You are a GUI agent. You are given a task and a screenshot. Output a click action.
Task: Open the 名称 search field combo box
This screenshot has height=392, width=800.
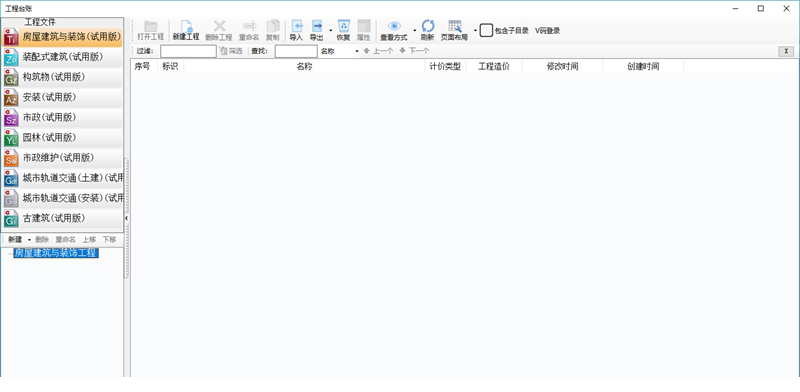coord(340,51)
